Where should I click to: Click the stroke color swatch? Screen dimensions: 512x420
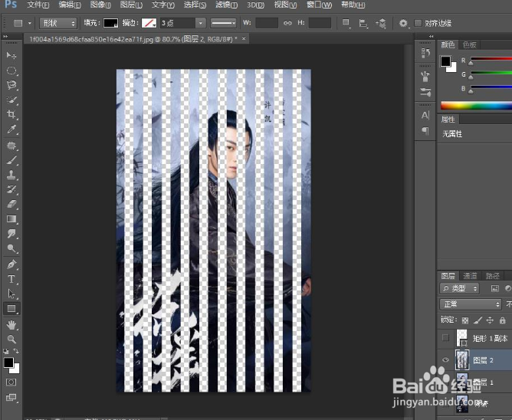(x=149, y=23)
